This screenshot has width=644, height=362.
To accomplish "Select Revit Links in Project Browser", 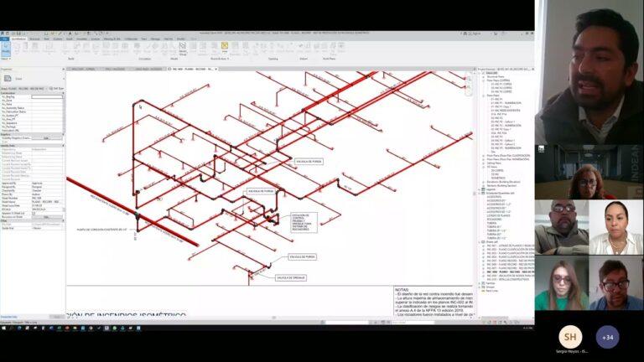I will [491, 291].
